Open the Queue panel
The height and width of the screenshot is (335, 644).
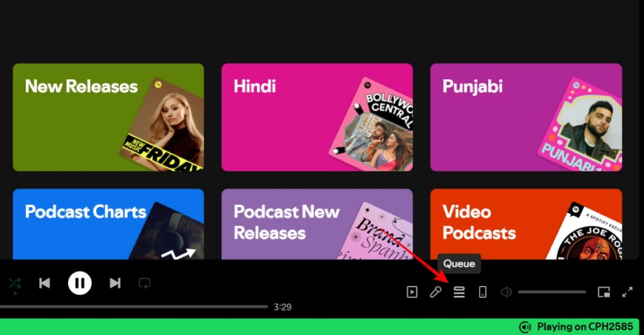459,292
